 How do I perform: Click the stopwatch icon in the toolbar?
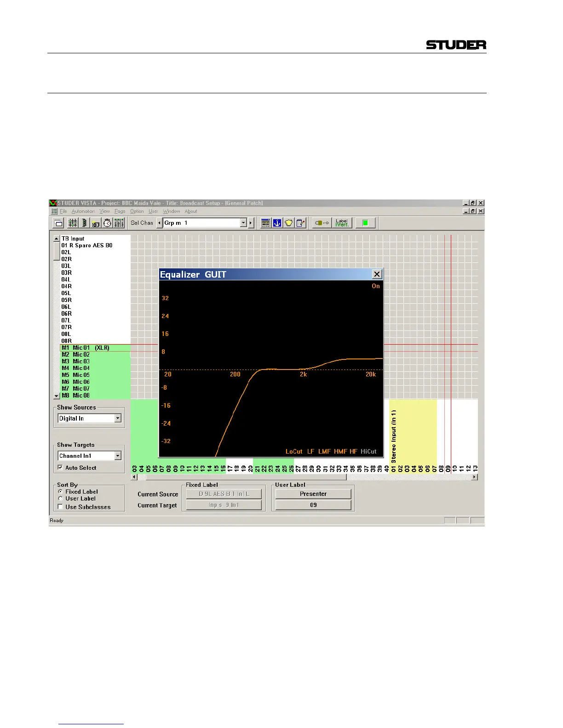pyautogui.click(x=107, y=223)
